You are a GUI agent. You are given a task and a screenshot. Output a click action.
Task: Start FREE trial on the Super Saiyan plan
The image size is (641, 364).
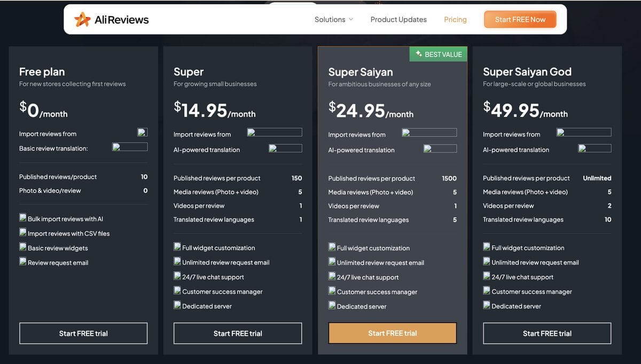[x=392, y=333]
